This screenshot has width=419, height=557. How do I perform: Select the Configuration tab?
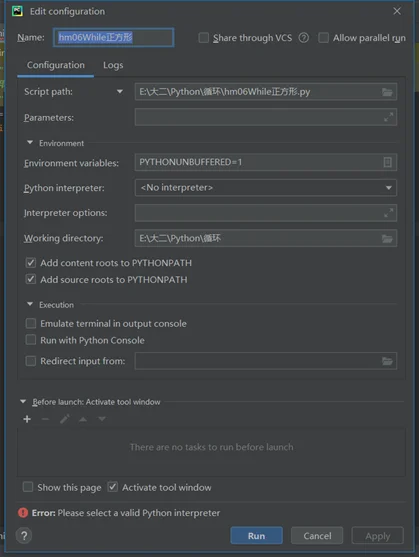[56, 65]
